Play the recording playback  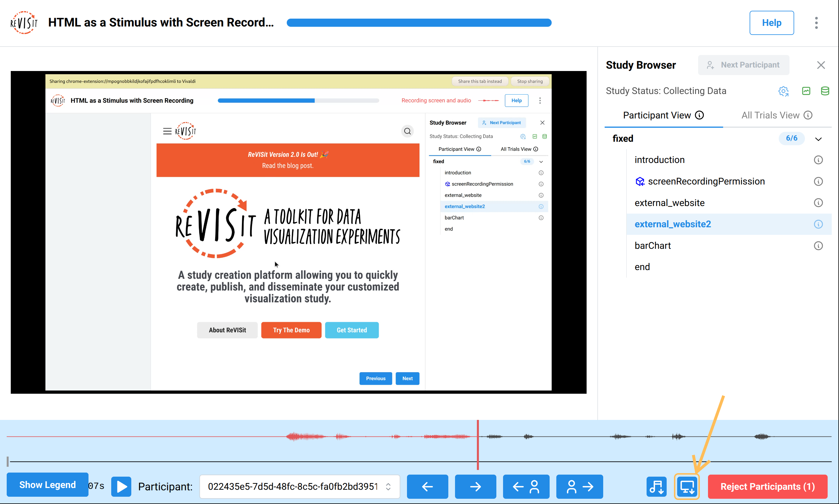pyautogui.click(x=121, y=486)
